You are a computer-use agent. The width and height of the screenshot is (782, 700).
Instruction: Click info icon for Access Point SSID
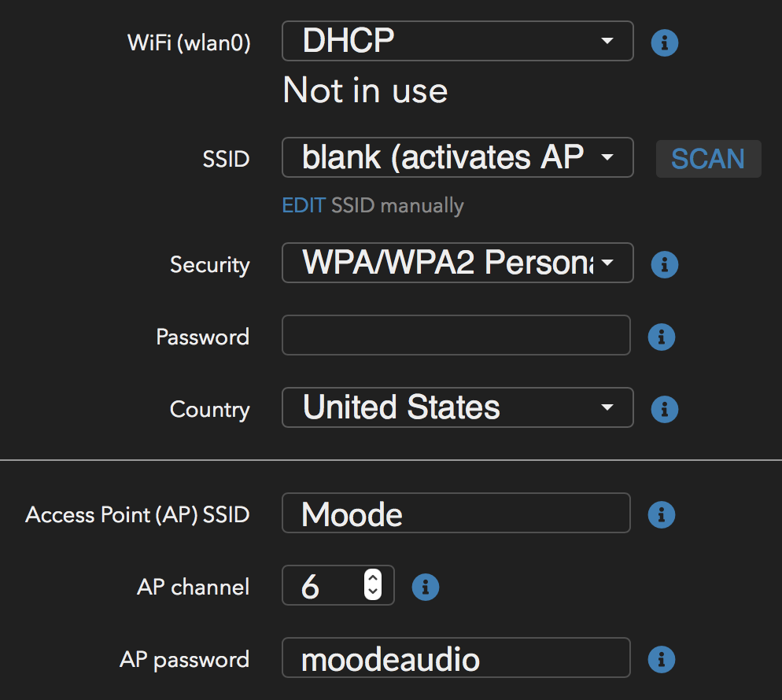[662, 514]
